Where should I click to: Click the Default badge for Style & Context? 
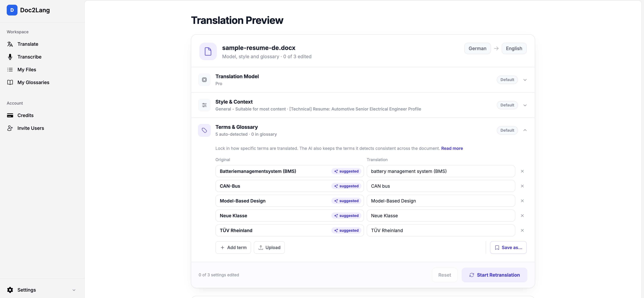(x=507, y=105)
